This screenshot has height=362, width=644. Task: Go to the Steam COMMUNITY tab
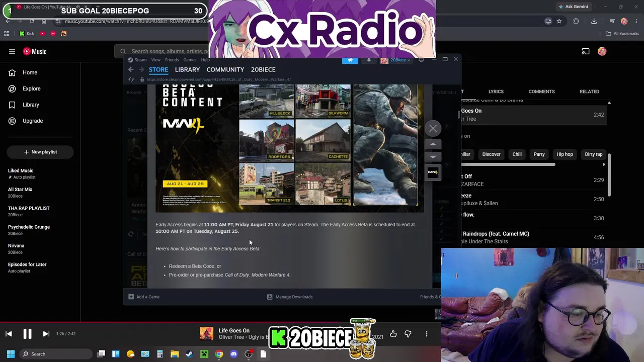[x=225, y=69]
